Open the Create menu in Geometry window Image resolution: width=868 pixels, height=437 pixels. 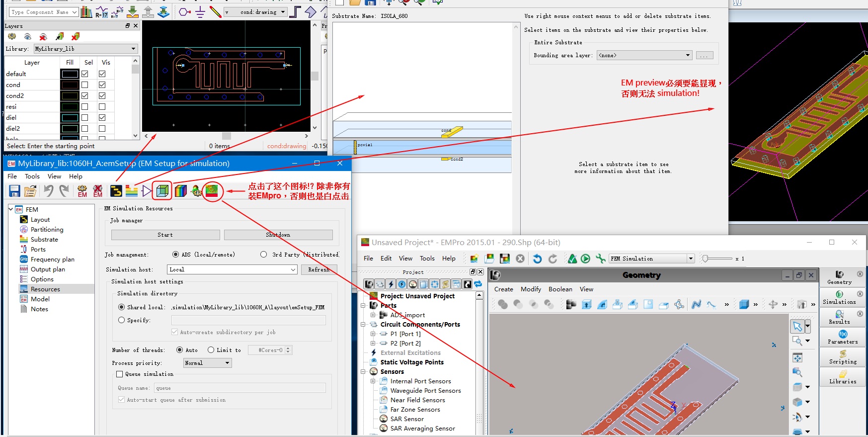tap(503, 289)
